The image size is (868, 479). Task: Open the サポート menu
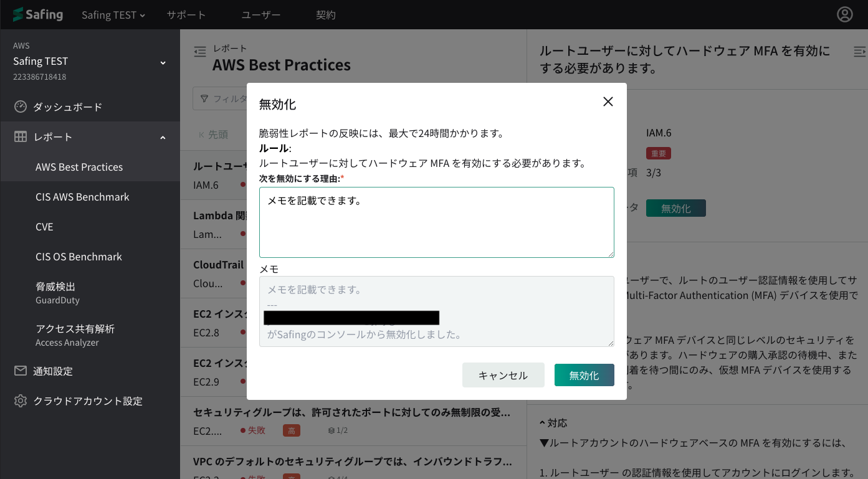pos(186,15)
